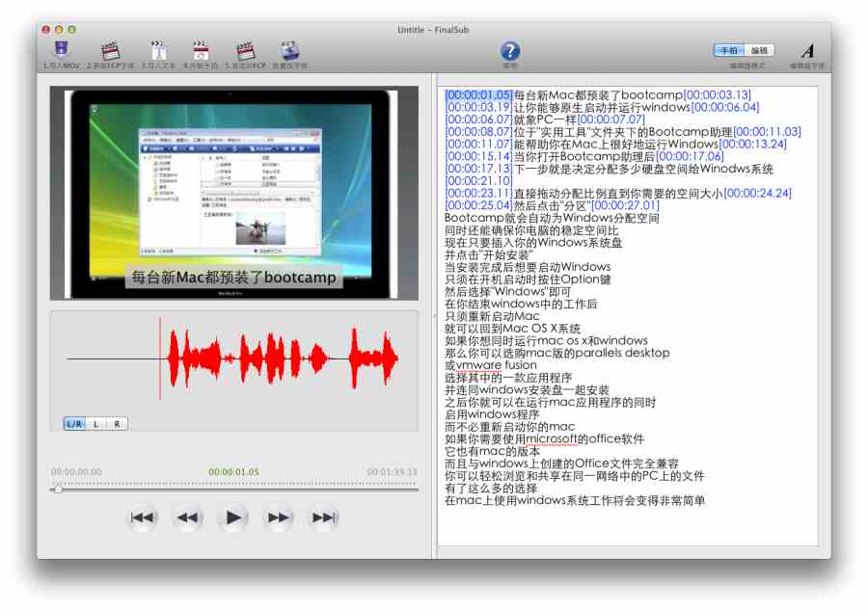Click the import text 'T' toolbar icon
This screenshot has width=868, height=610.
coord(157,50)
